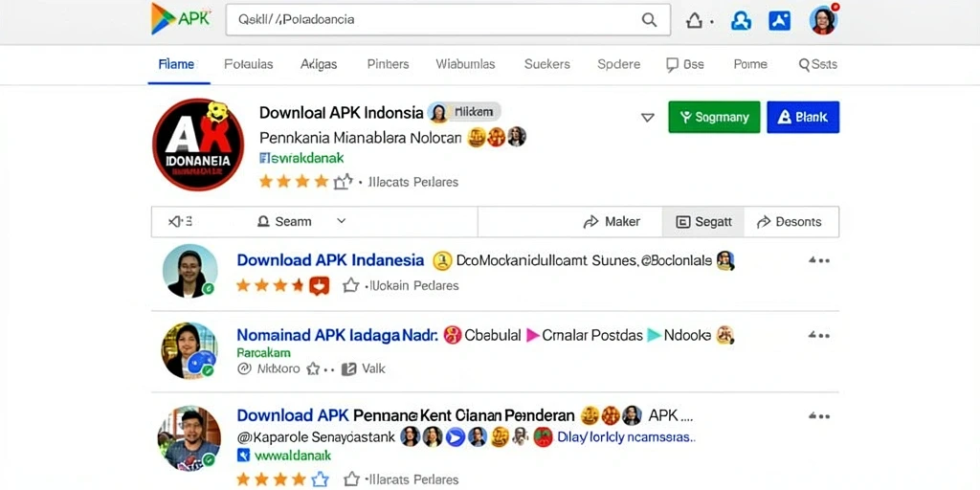The height and width of the screenshot is (490, 980).
Task: Open the Rarcakam green link
Action: coord(263,352)
